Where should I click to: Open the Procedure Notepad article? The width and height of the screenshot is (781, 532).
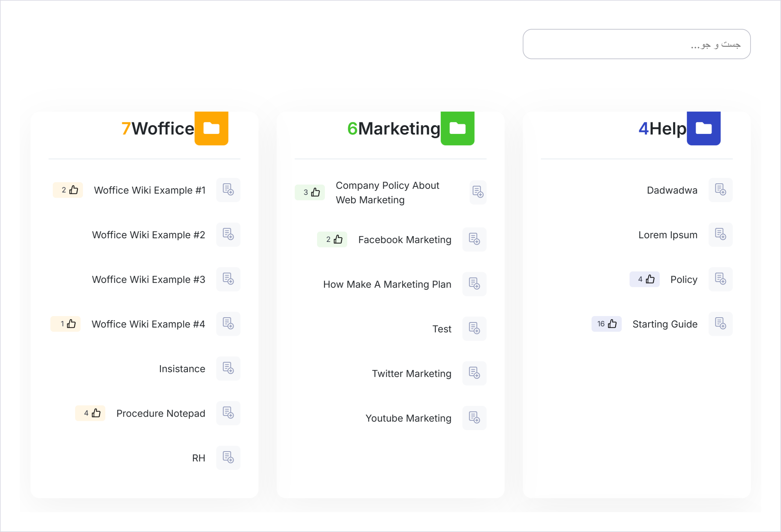(x=161, y=413)
